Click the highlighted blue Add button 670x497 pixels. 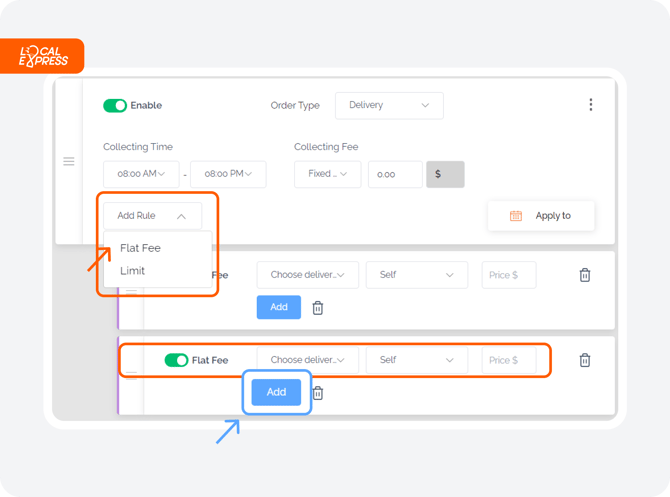tap(276, 392)
